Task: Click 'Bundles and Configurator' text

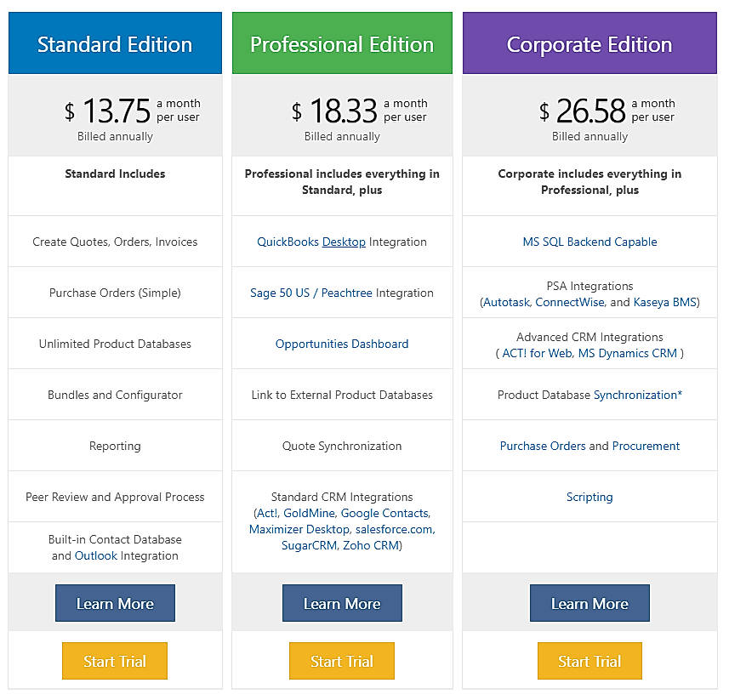Action: point(115,396)
